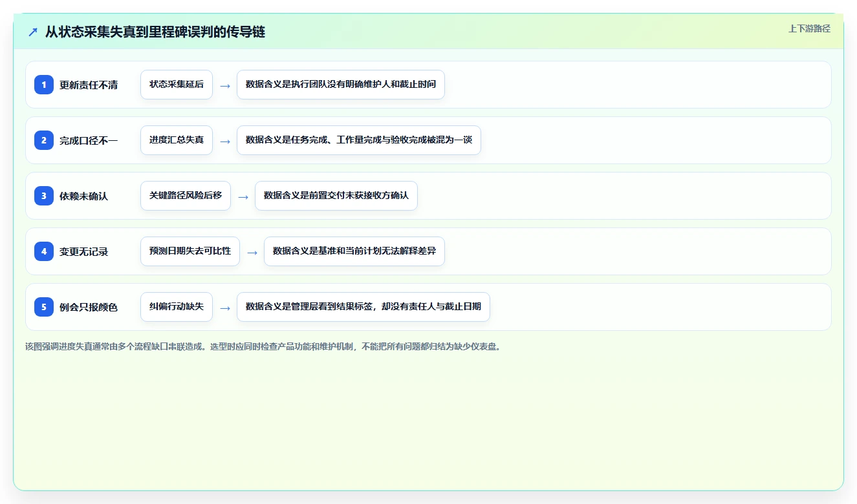This screenshot has width=857, height=504.
Task: Select step number 4 badge
Action: coord(44,251)
